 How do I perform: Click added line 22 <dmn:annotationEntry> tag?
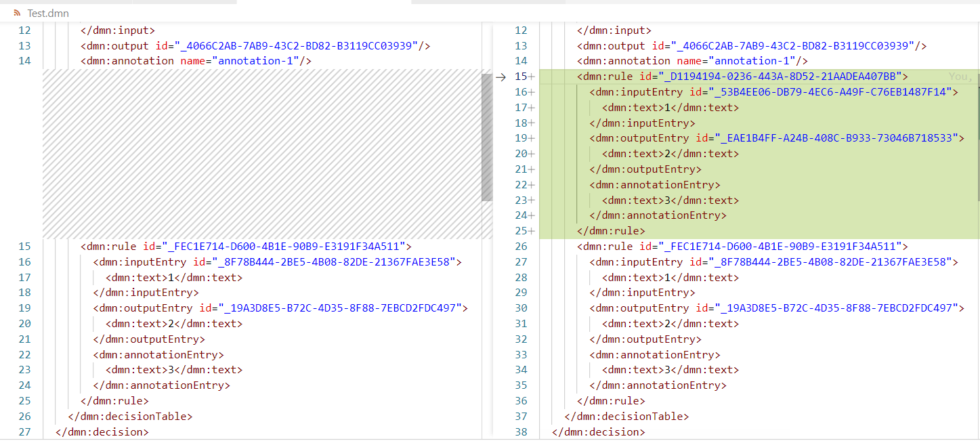655,184
